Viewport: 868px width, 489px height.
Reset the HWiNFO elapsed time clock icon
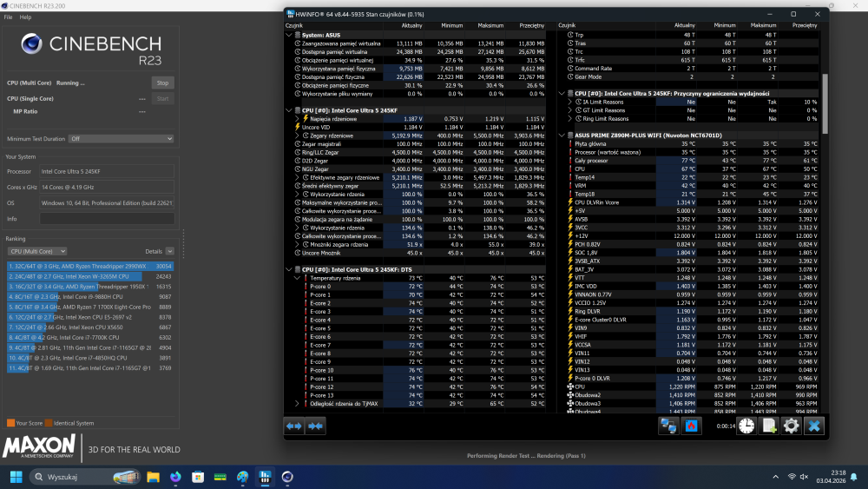(746, 426)
